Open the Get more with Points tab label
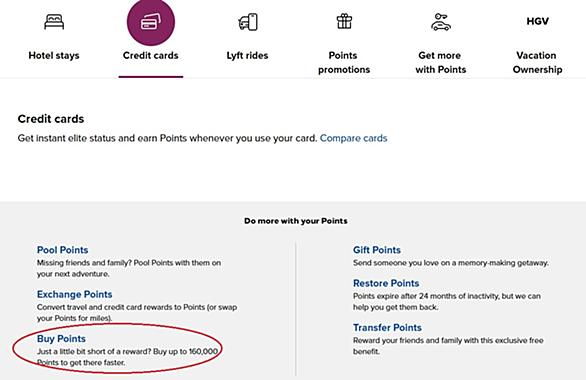586x380 pixels. pos(441,62)
